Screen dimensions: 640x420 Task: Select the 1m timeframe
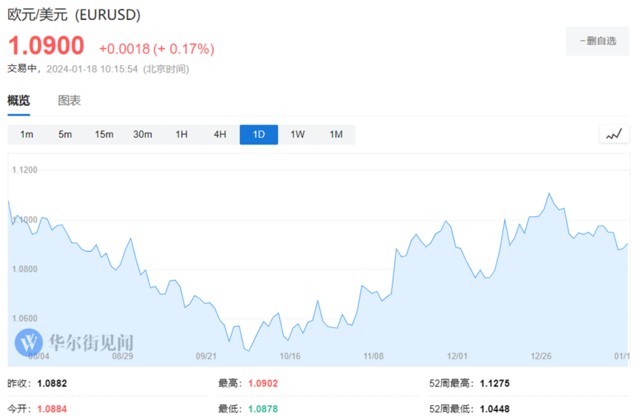point(27,135)
